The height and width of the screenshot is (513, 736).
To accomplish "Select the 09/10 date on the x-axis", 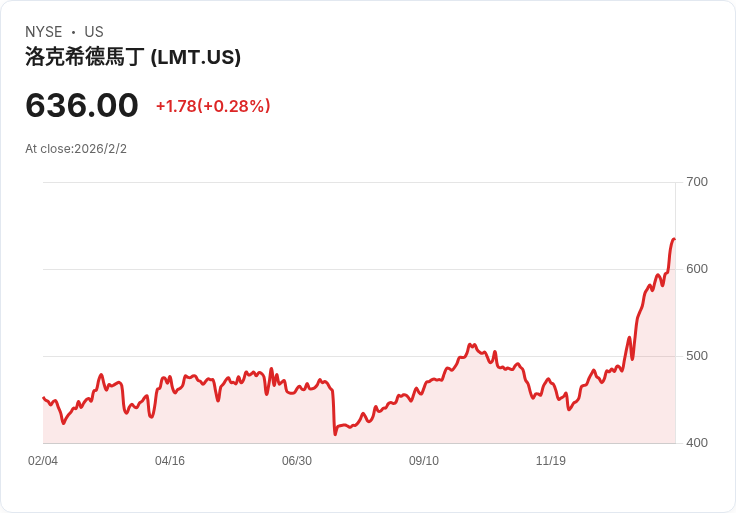I will tap(424, 460).
